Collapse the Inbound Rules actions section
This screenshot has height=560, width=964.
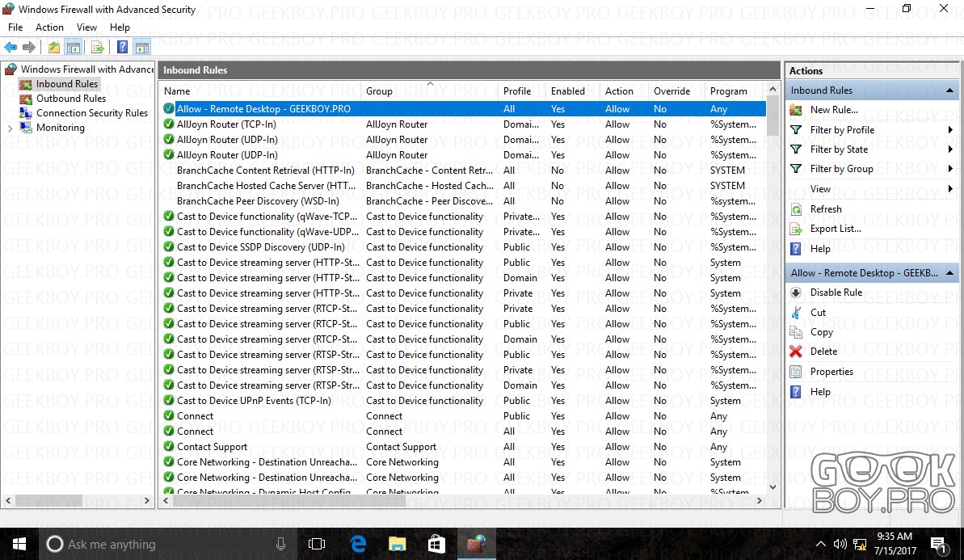point(950,91)
